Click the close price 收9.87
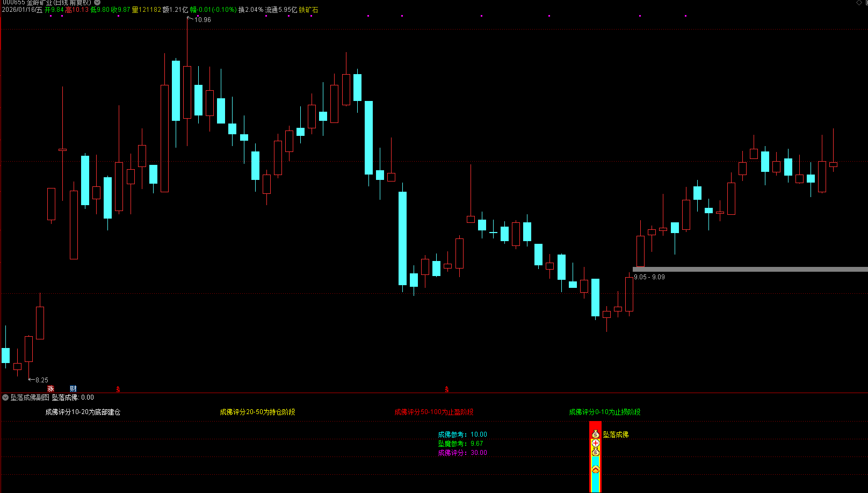 (120, 10)
